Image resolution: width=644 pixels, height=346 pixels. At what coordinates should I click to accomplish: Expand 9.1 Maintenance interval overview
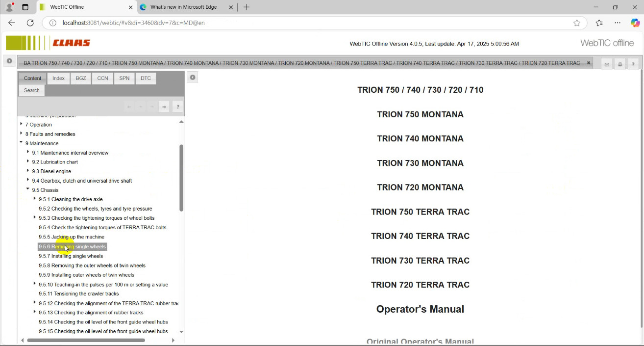coord(28,152)
